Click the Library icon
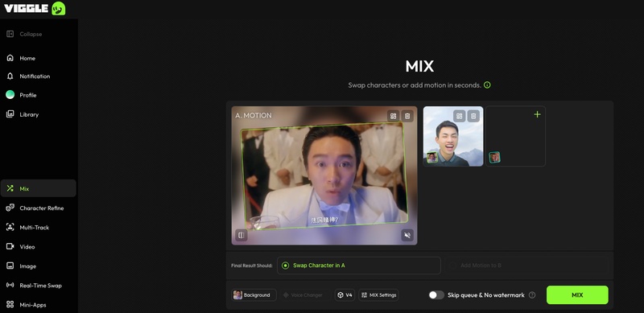 (x=10, y=114)
